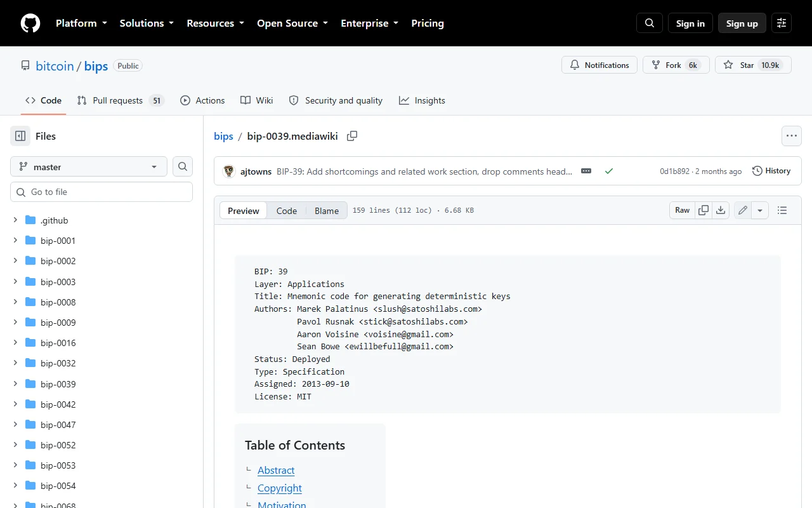The image size is (812, 508).
Task: Go to the GitHub homepage logo
Action: tap(30, 23)
